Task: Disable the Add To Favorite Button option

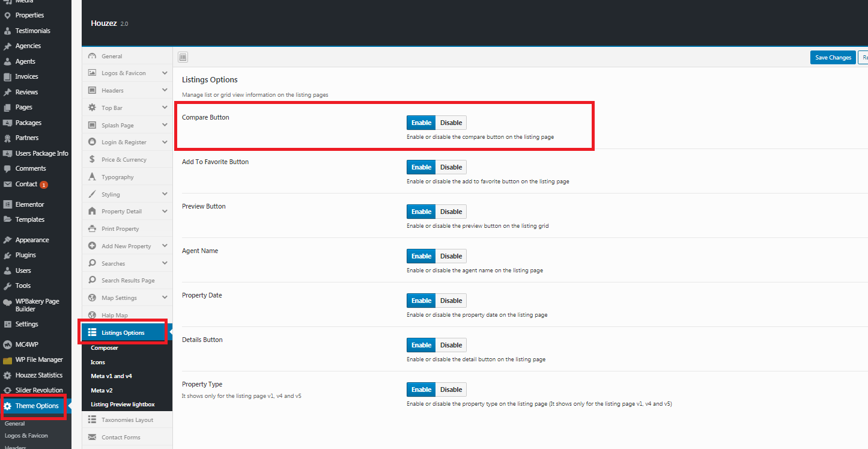Action: 451,167
